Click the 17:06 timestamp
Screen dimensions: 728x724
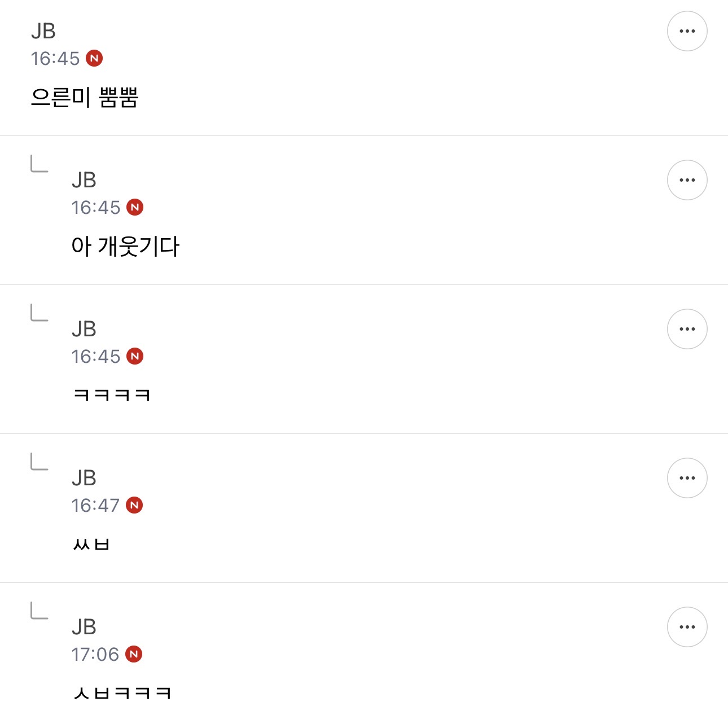(x=95, y=654)
